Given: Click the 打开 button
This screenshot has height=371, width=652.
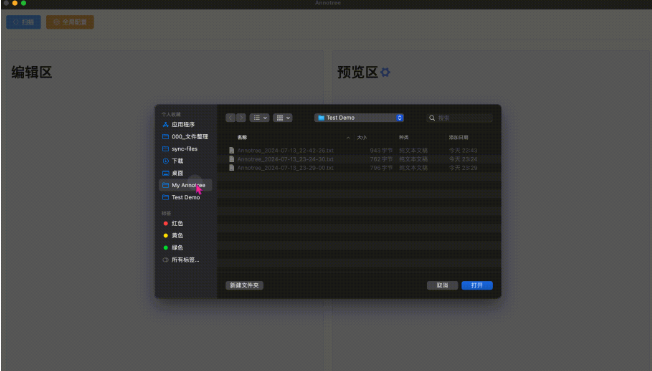Looking at the screenshot, I should pyautogui.click(x=477, y=285).
